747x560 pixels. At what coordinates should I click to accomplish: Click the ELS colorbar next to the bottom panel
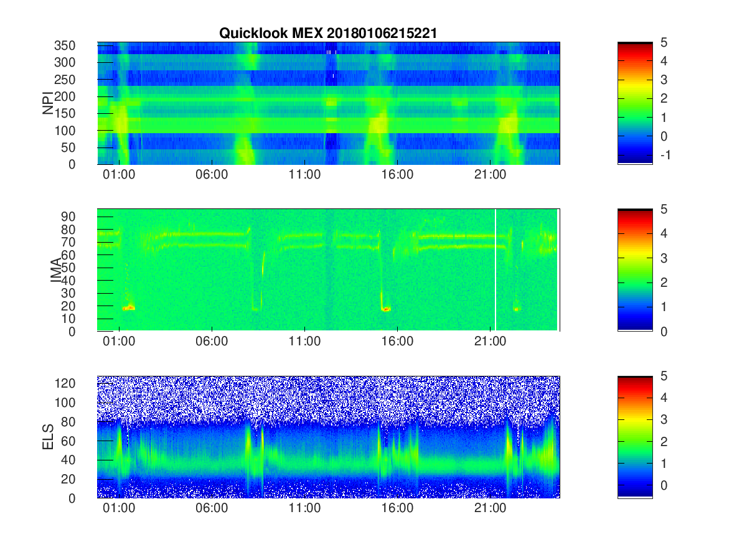635,437
